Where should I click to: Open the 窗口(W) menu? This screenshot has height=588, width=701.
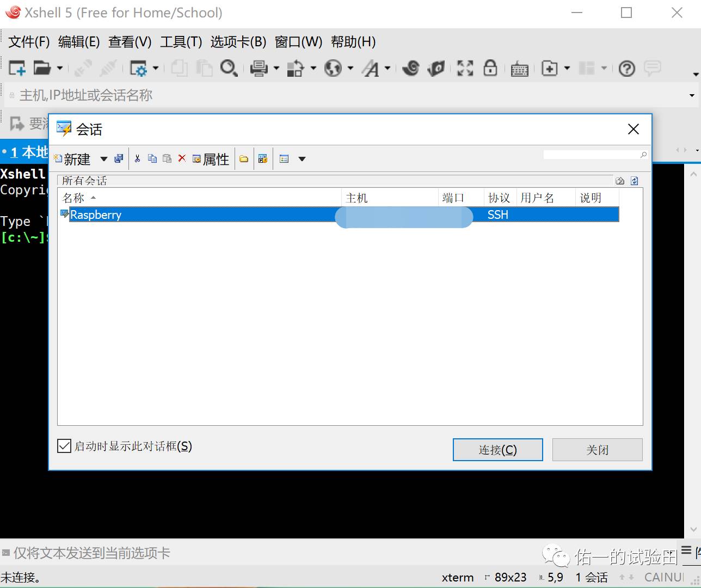click(298, 42)
